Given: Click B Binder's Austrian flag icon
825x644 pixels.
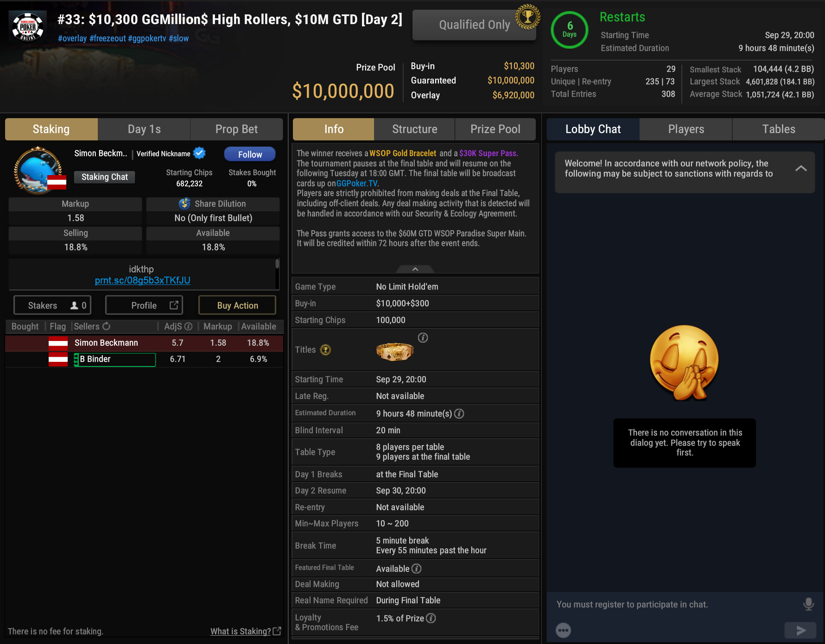Looking at the screenshot, I should click(x=58, y=359).
